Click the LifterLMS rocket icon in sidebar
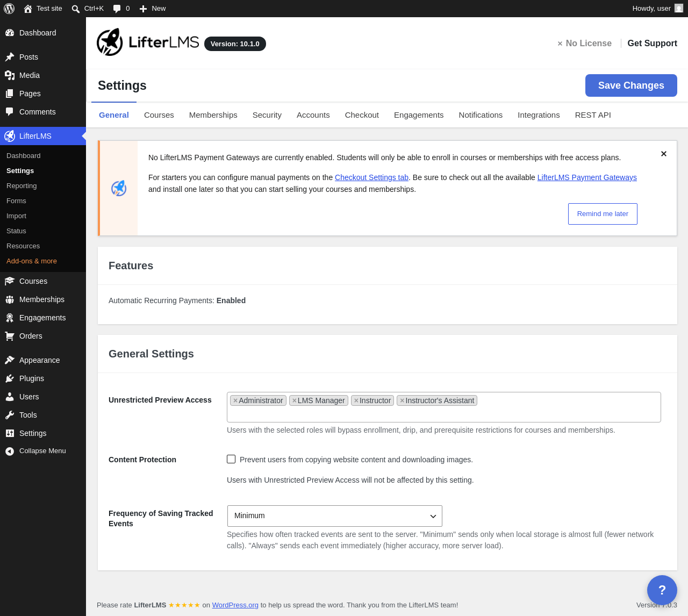The width and height of the screenshot is (688, 616). tap(10, 136)
